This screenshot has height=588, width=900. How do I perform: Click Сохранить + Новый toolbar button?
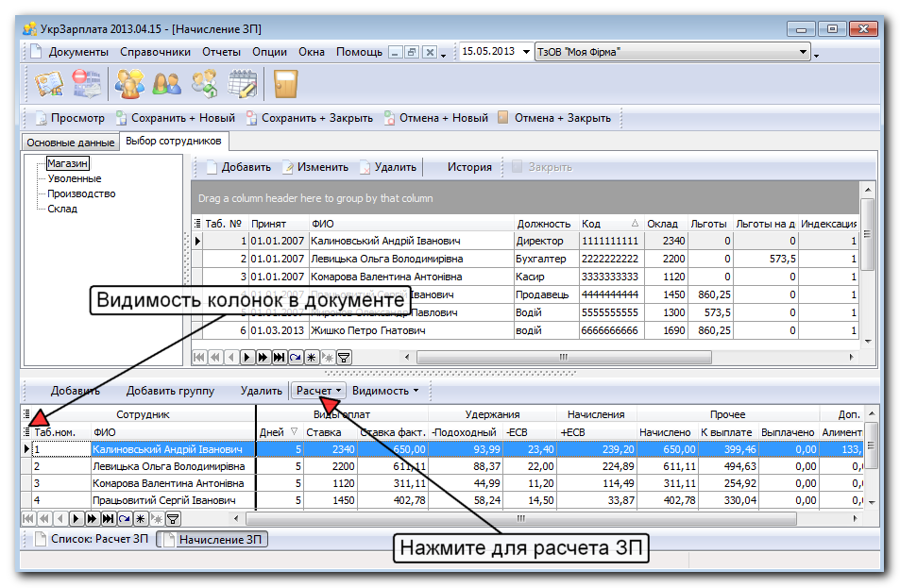175,118
